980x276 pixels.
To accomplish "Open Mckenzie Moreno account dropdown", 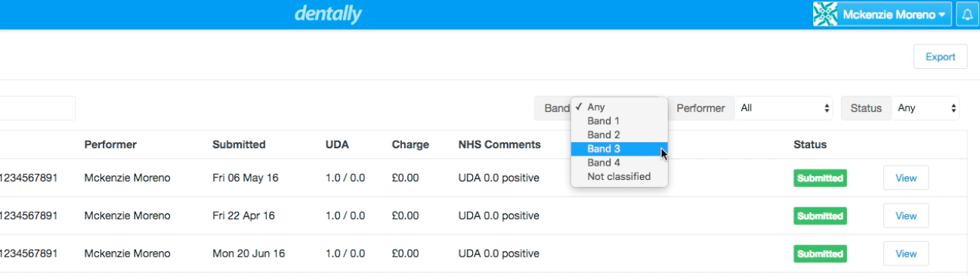I will [x=883, y=14].
